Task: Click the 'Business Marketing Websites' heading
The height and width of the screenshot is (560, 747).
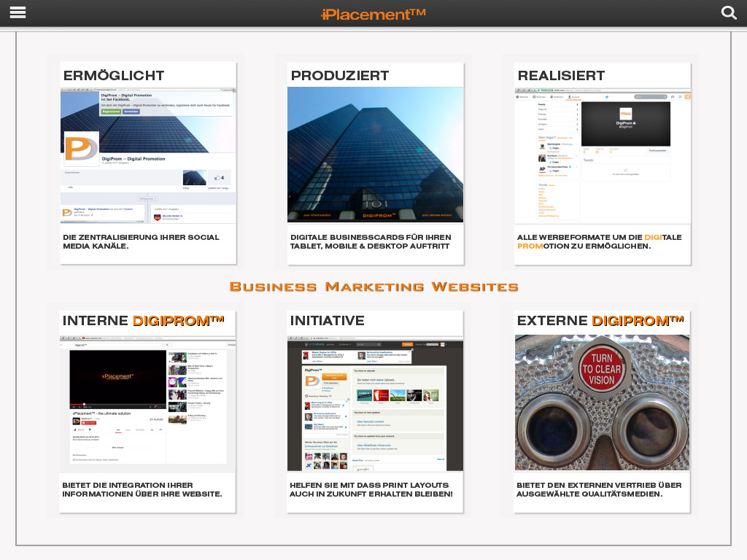Action: (373, 287)
